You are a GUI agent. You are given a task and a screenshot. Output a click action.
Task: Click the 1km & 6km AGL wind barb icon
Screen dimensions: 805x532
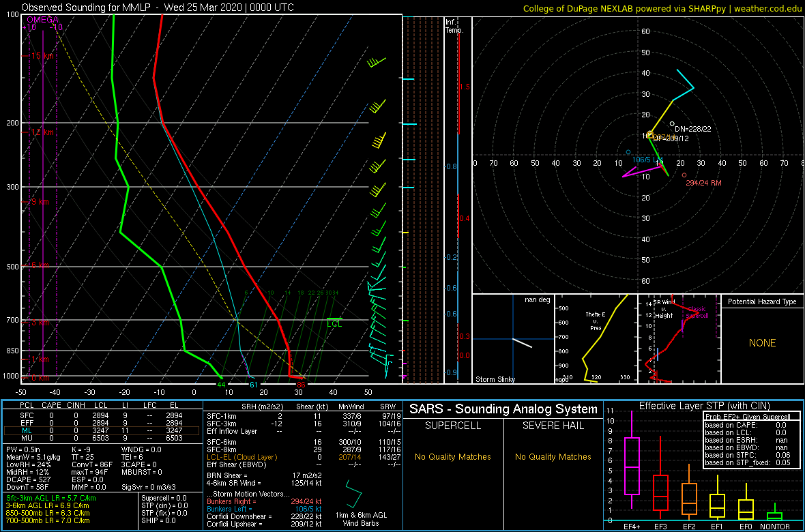(x=354, y=493)
